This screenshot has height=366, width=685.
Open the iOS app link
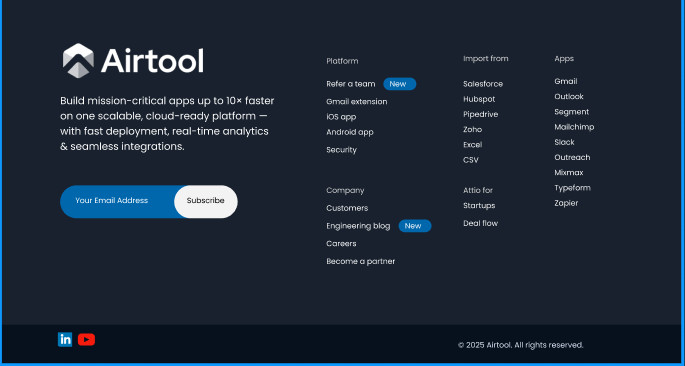point(341,117)
